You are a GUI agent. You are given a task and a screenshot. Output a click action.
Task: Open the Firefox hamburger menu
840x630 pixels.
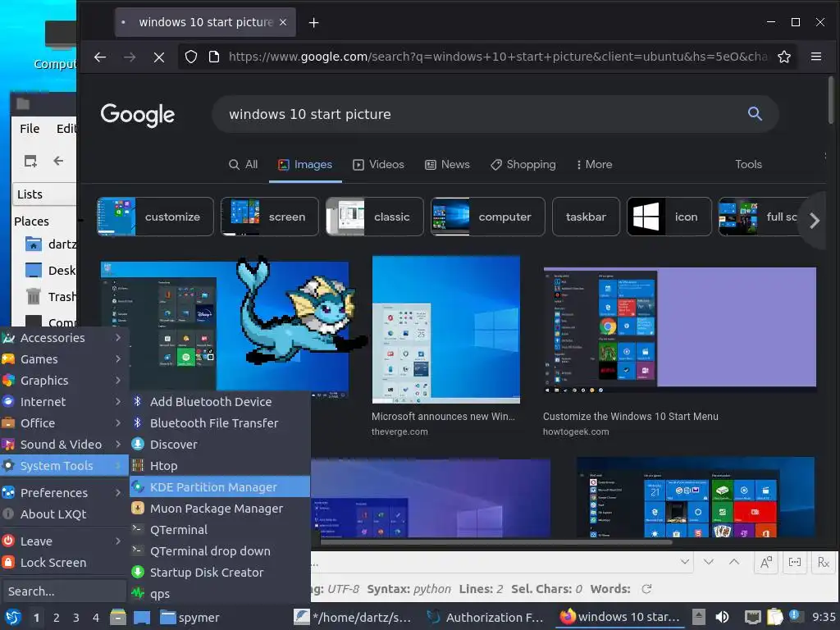pyautogui.click(x=816, y=57)
